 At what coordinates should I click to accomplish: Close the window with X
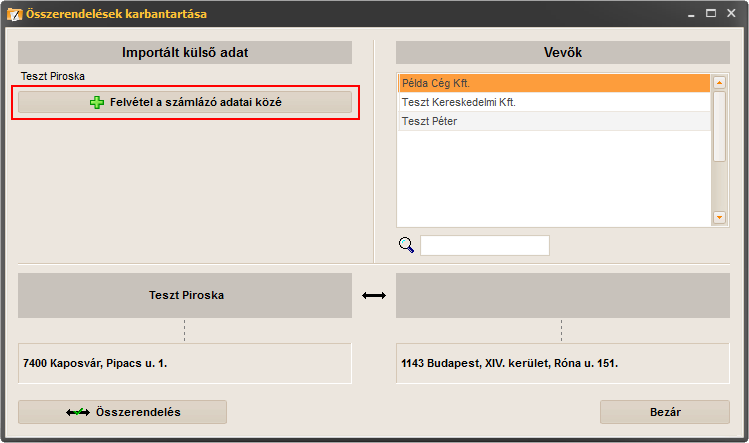(731, 13)
